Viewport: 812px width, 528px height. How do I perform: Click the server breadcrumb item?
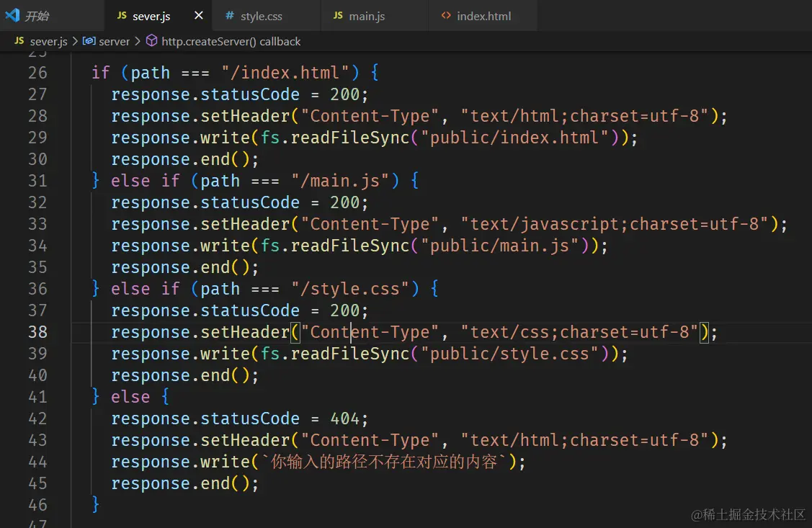tap(114, 41)
